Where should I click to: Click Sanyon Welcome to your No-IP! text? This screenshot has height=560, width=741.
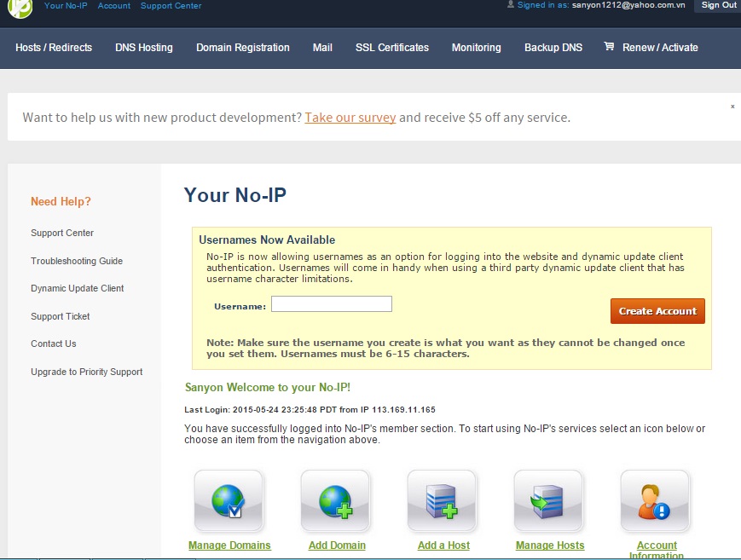(x=268, y=388)
